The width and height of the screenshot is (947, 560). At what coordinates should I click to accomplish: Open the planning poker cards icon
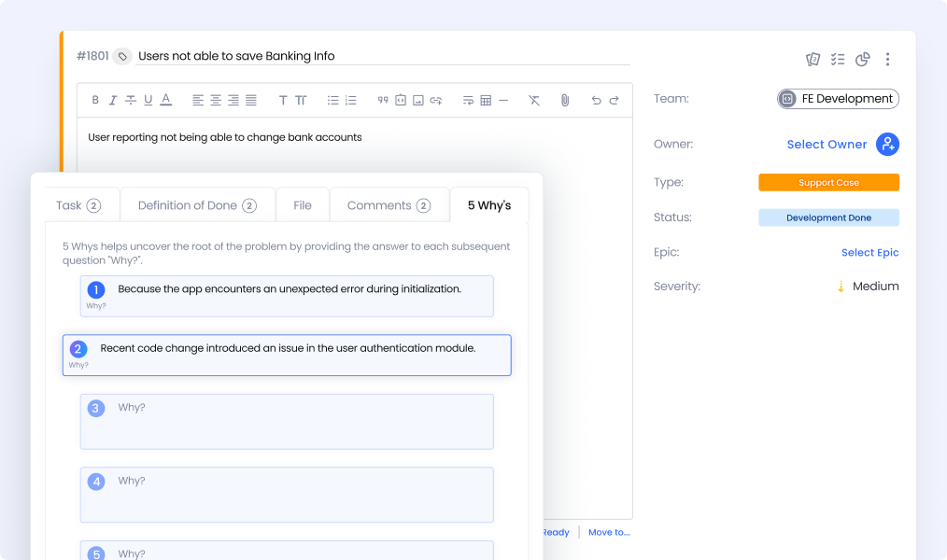coord(813,60)
